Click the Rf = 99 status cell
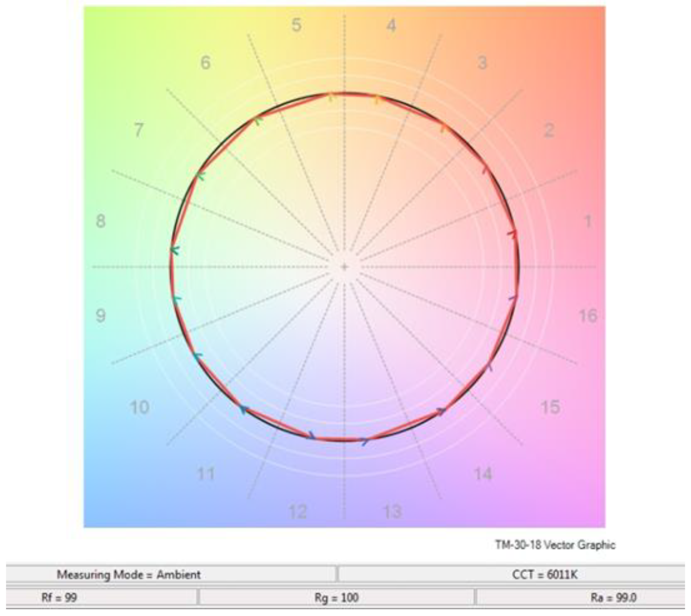Image resolution: width=691 pixels, height=616 pixels. point(59,598)
